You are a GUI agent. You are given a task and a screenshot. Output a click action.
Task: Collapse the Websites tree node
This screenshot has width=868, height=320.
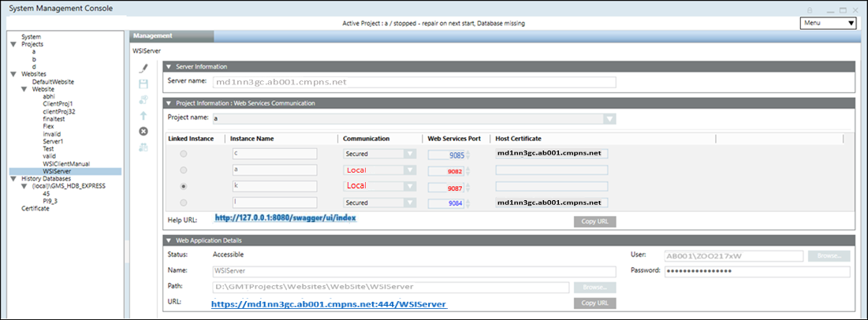point(13,73)
